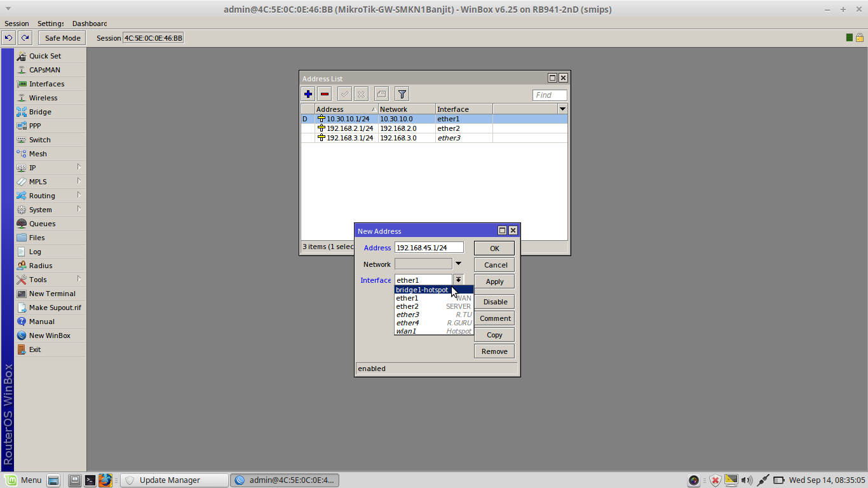The height and width of the screenshot is (488, 868).
Task: Open Log in sidebar
Action: click(50, 252)
